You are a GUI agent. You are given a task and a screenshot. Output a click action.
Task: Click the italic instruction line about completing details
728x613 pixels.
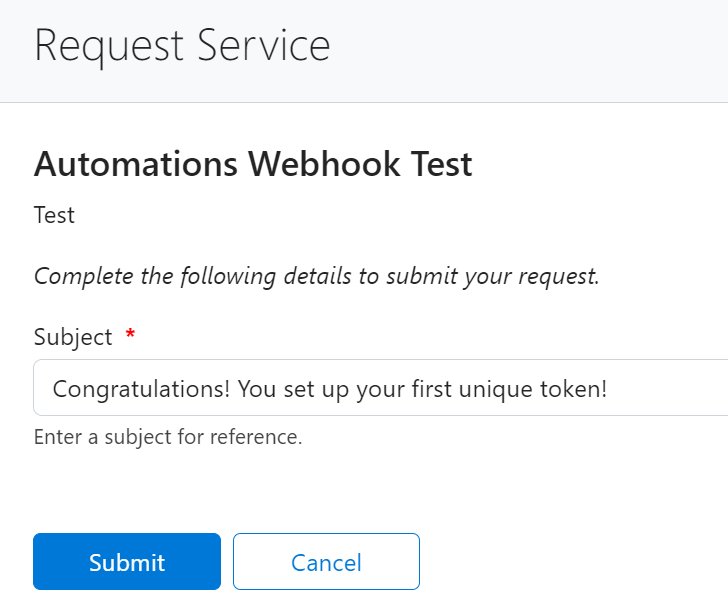317,276
